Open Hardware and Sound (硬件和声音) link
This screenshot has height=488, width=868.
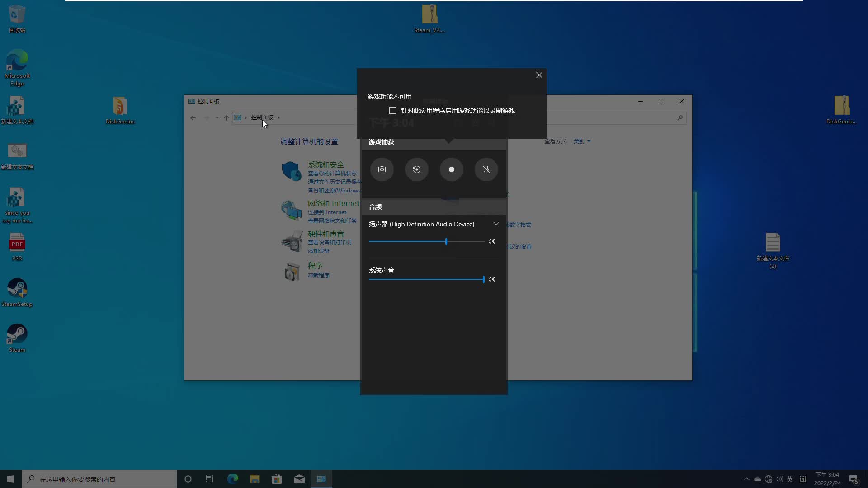point(325,234)
